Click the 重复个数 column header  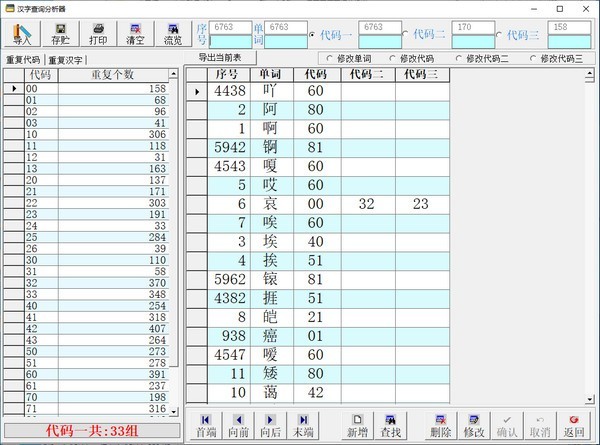click(113, 75)
